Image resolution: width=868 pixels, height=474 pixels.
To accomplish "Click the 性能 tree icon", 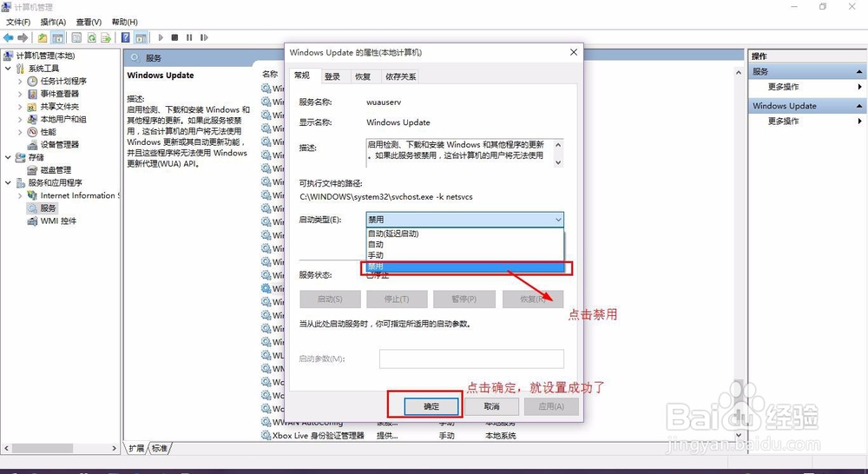I will [33, 132].
